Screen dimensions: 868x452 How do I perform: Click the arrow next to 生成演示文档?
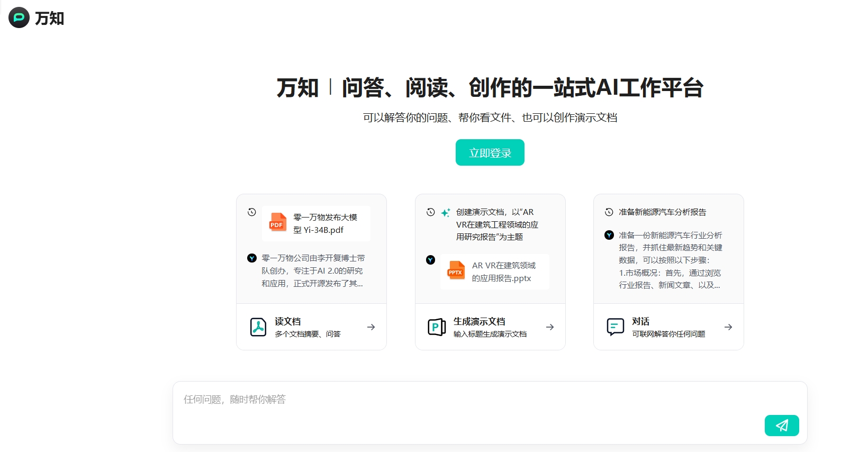coord(550,327)
